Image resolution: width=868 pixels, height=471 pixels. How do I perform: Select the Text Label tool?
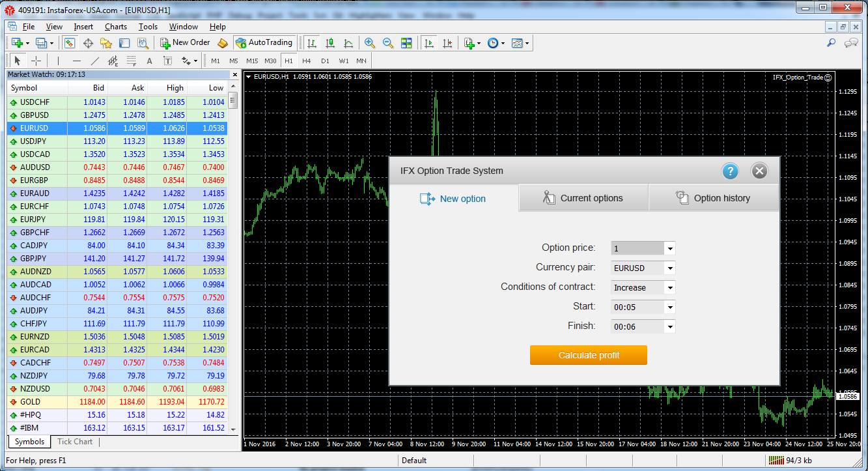167,61
